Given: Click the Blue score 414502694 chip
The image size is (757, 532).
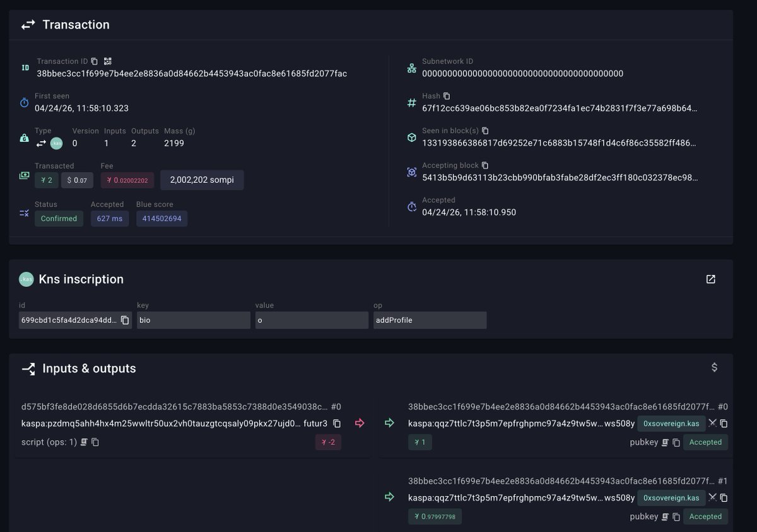Looking at the screenshot, I should 161,219.
